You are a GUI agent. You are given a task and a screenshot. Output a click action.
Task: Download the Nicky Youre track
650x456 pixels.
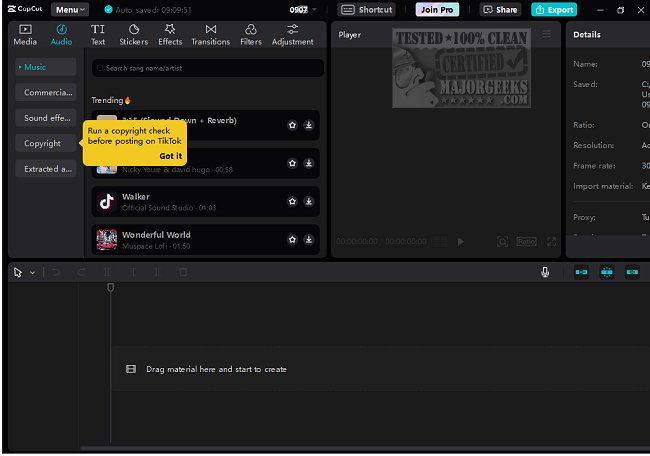tap(308, 163)
